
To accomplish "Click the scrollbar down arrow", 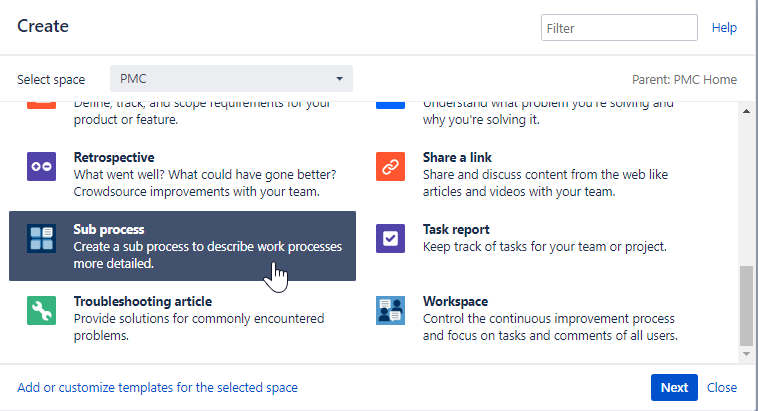I will (x=746, y=354).
